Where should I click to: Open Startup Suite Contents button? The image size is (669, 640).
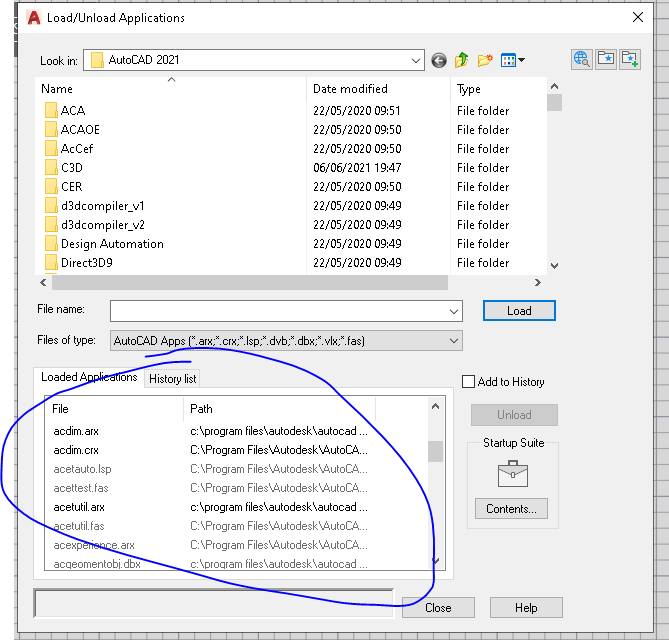point(511,509)
